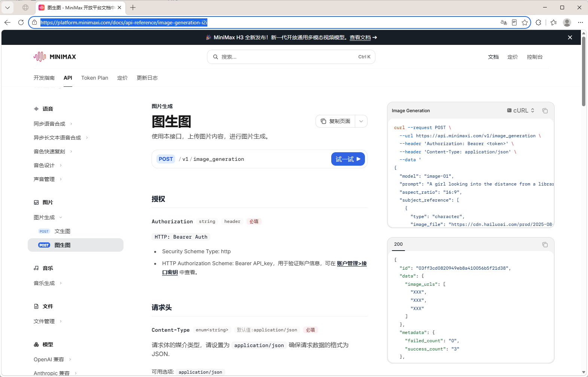Screen dimensions: 588x377
Task: Open the 文生图 sidebar item
Action: 76,231
